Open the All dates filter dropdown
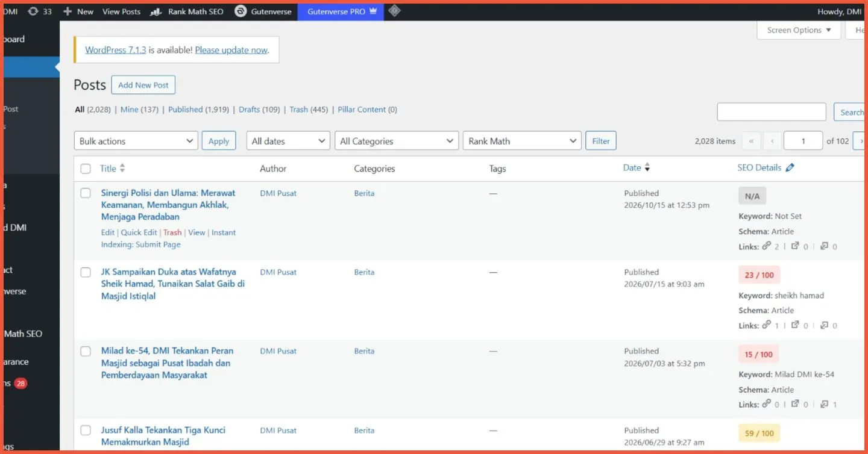The image size is (868, 454). [x=288, y=141]
